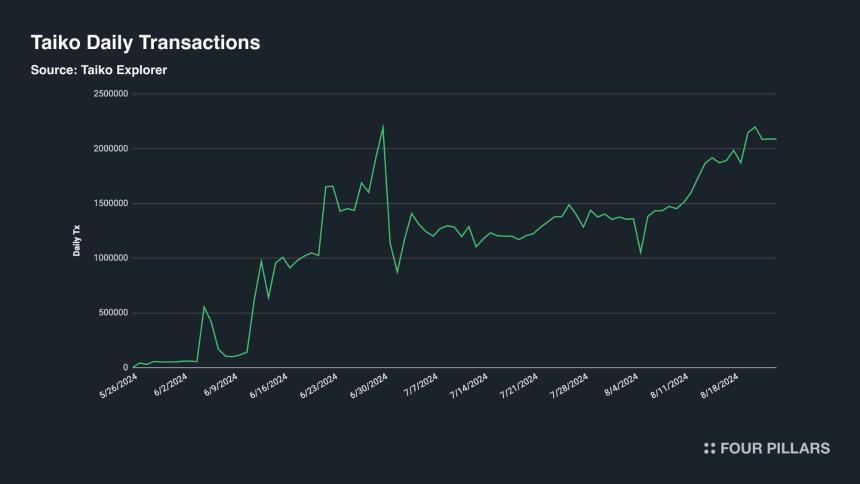Click the Daily Tx axis label
This screenshot has width=860, height=484.
coord(77,240)
